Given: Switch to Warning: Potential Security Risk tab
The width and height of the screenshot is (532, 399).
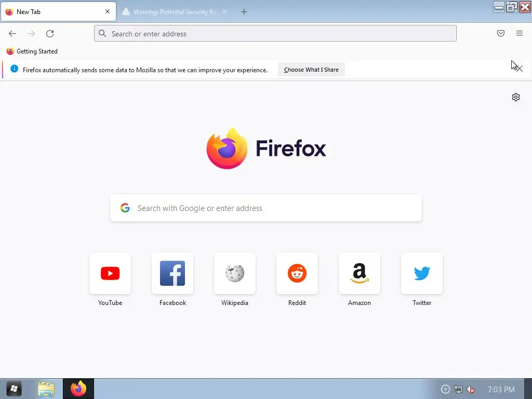Looking at the screenshot, I should click(x=175, y=12).
